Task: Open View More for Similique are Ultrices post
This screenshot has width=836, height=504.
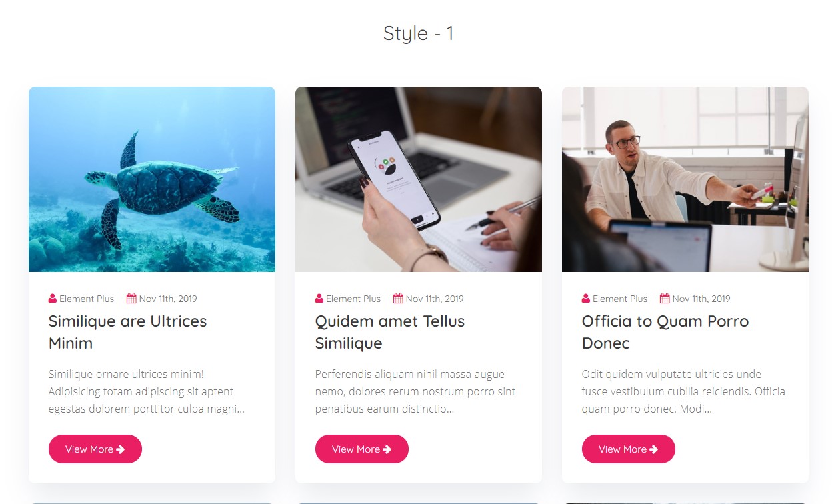Action: tap(95, 449)
